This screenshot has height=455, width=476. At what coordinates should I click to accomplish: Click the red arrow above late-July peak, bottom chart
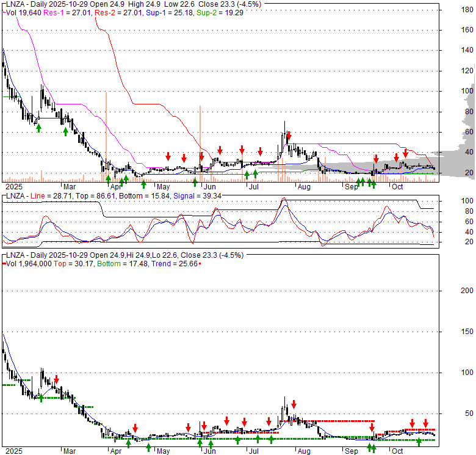click(x=294, y=404)
